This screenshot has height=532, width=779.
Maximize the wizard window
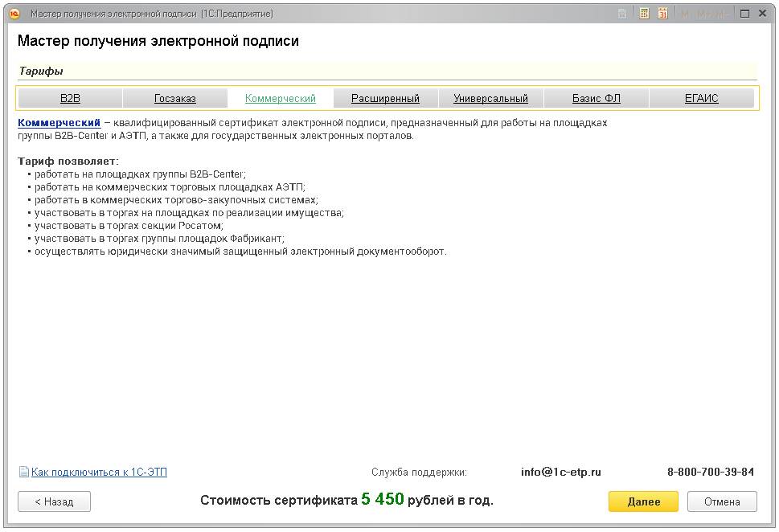[744, 14]
